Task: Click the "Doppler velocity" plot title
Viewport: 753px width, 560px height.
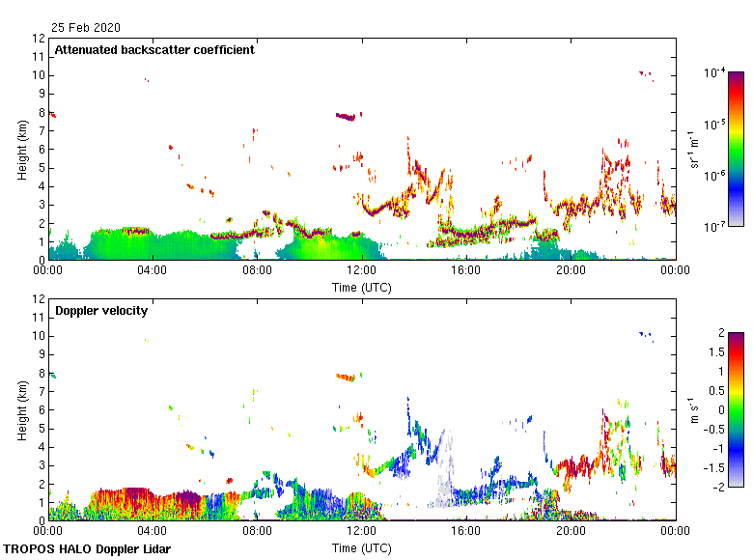Action: pyautogui.click(x=103, y=311)
